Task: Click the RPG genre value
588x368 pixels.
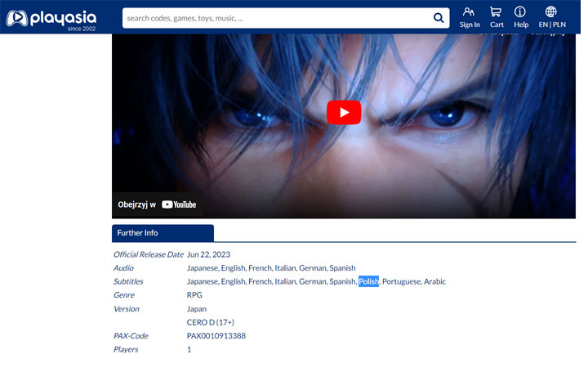Action: click(x=194, y=295)
